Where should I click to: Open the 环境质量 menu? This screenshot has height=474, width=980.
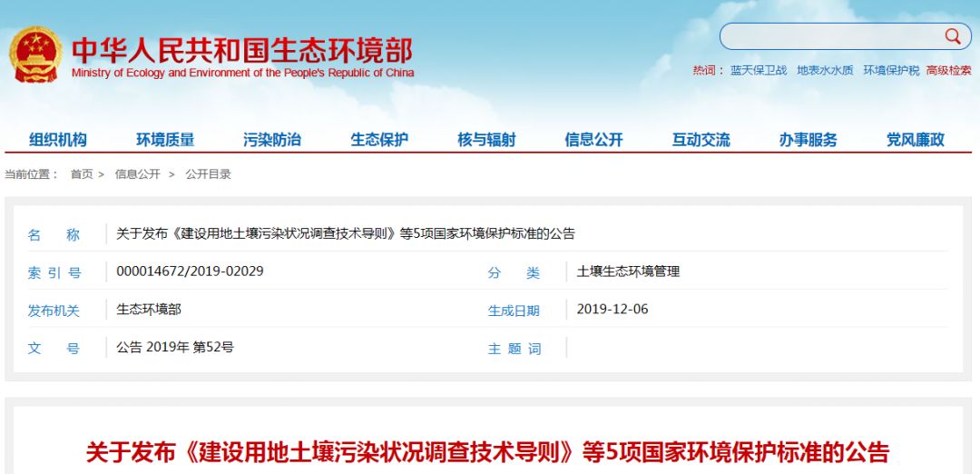click(x=165, y=140)
